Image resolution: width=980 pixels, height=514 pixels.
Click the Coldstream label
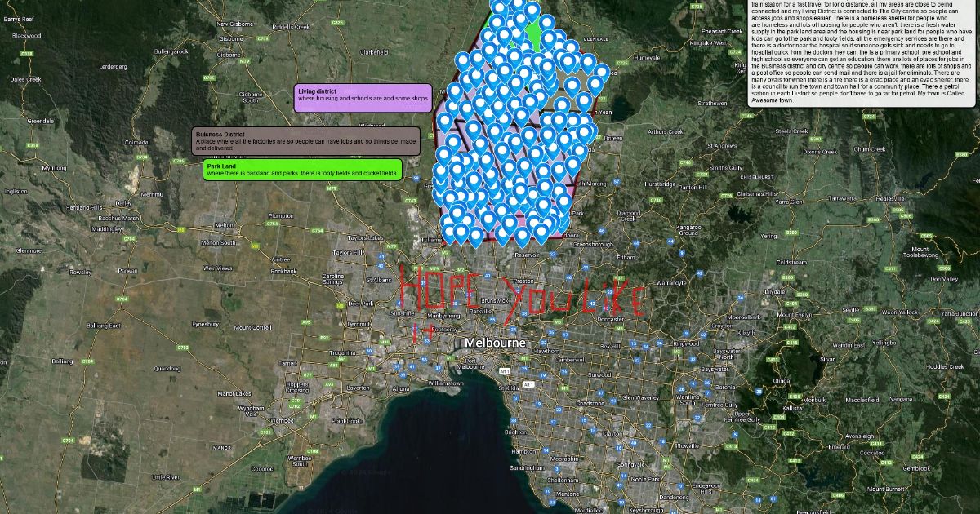click(x=791, y=263)
